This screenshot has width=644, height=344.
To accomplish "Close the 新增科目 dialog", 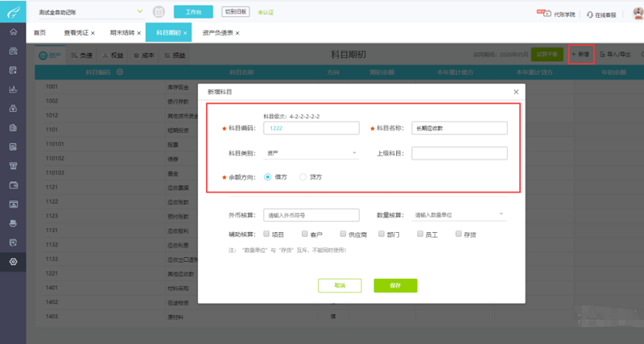I will [516, 92].
